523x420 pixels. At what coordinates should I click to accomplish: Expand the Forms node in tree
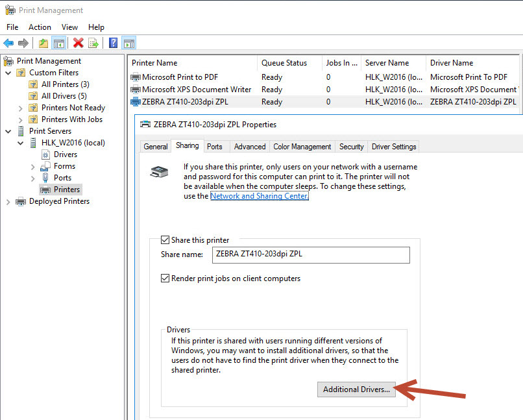pyautogui.click(x=33, y=166)
